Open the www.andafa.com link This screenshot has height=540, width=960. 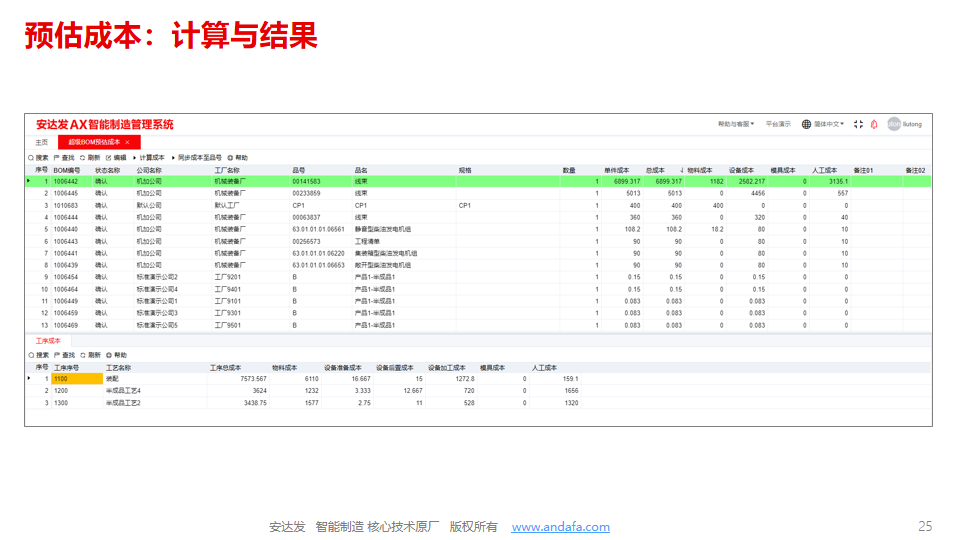[x=560, y=527]
